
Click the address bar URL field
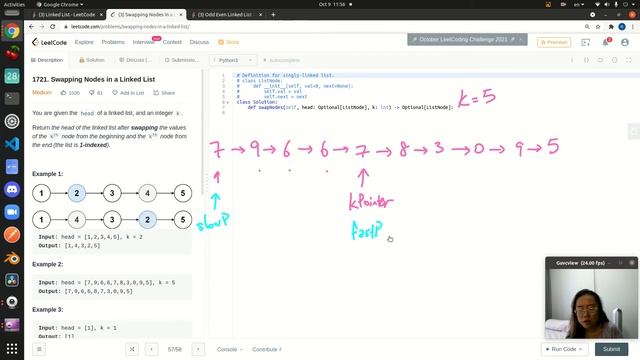(x=322, y=27)
